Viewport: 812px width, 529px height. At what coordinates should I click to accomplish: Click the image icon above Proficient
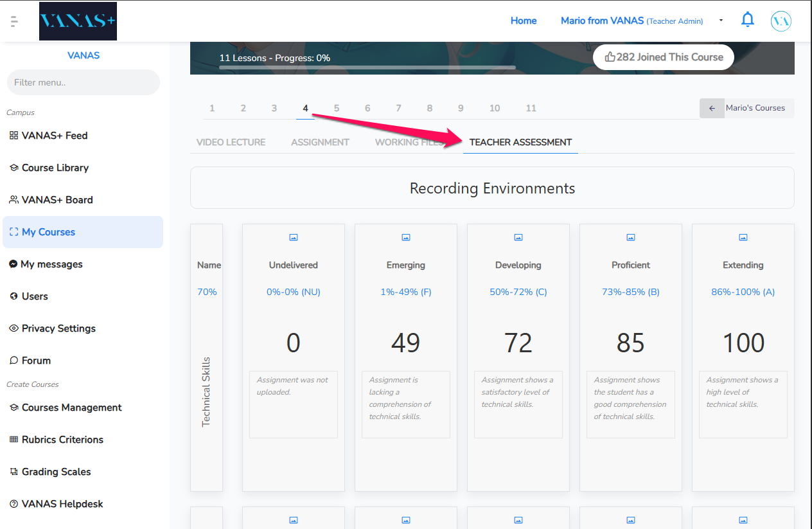pyautogui.click(x=631, y=237)
